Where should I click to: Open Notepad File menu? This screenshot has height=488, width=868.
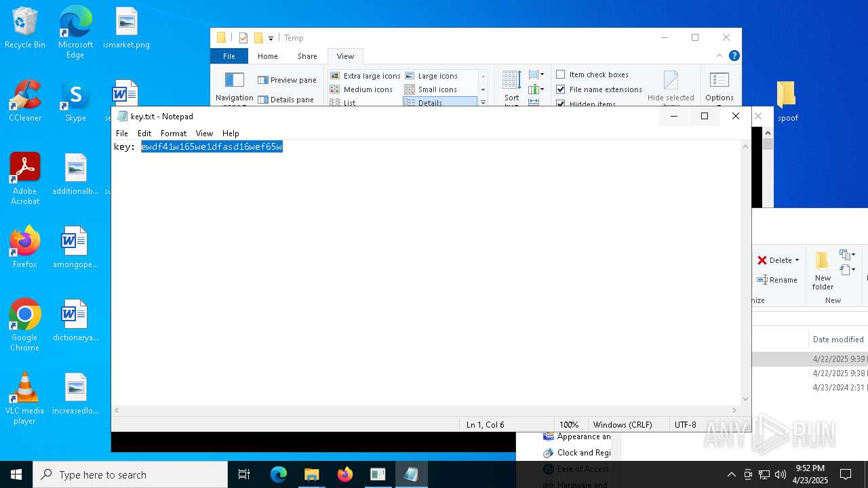[122, 134]
